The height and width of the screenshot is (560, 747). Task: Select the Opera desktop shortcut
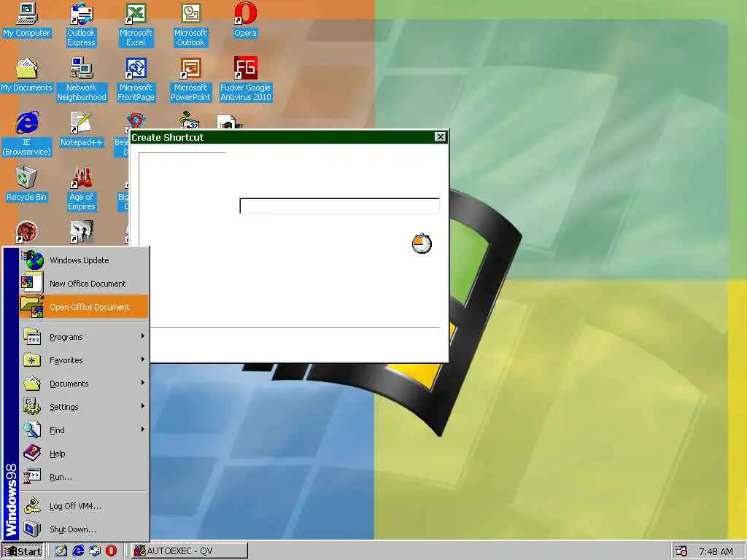click(x=245, y=20)
